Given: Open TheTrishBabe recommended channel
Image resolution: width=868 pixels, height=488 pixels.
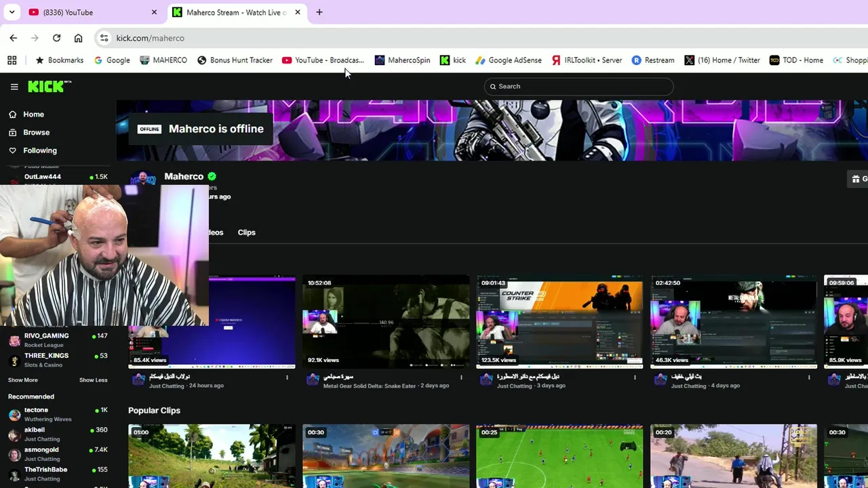Looking at the screenshot, I should 58,473.
